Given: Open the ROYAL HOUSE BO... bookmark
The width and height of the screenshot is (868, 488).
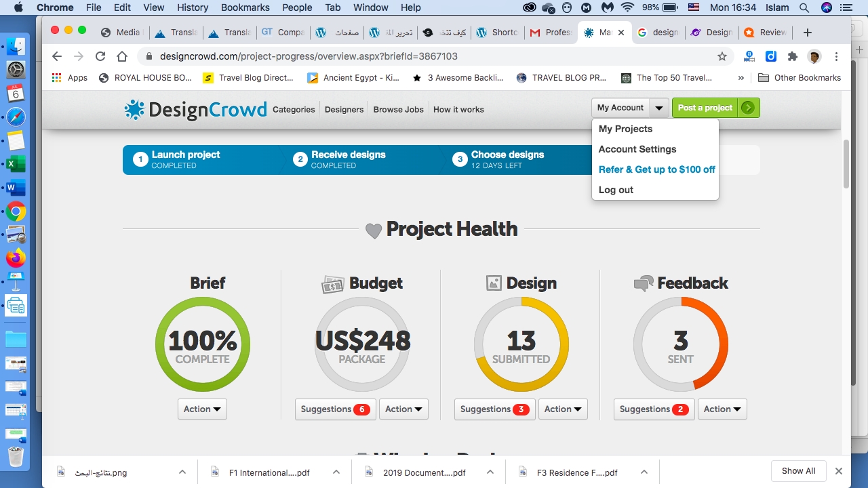Looking at the screenshot, I should (x=145, y=78).
